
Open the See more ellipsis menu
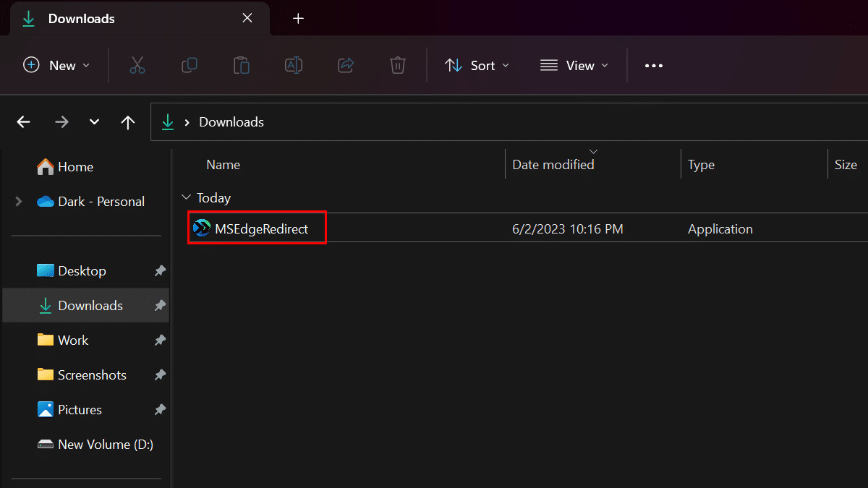pos(653,66)
